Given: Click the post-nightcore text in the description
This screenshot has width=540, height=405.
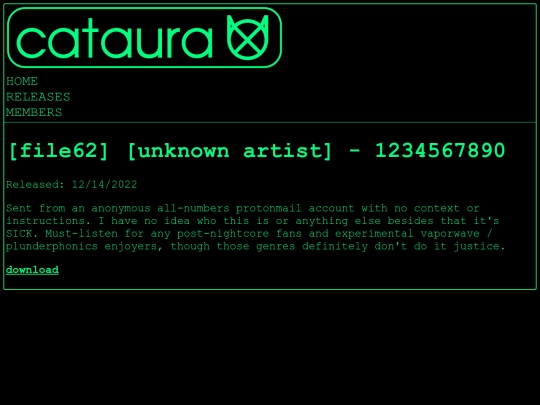Looking at the screenshot, I should pos(223,234).
